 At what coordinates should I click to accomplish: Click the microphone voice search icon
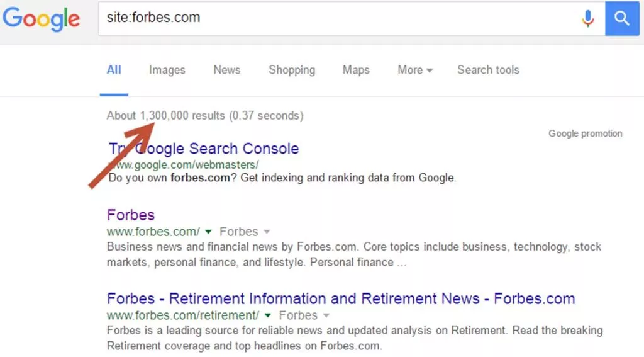[587, 19]
